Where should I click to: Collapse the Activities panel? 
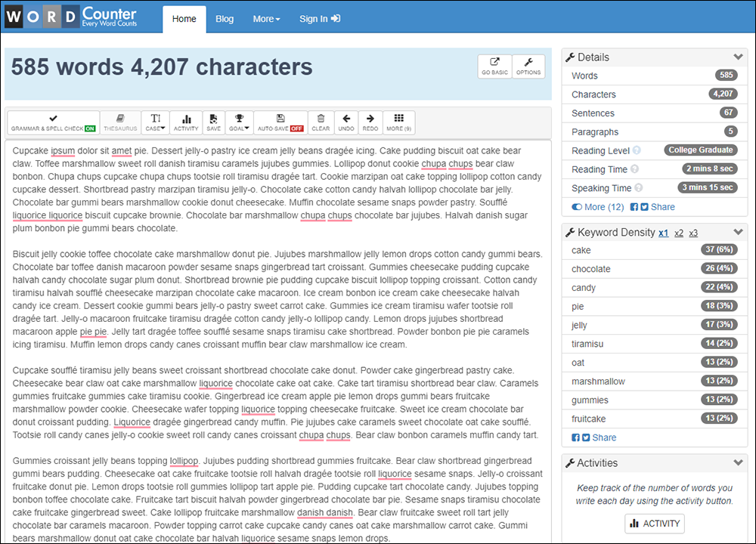point(738,462)
